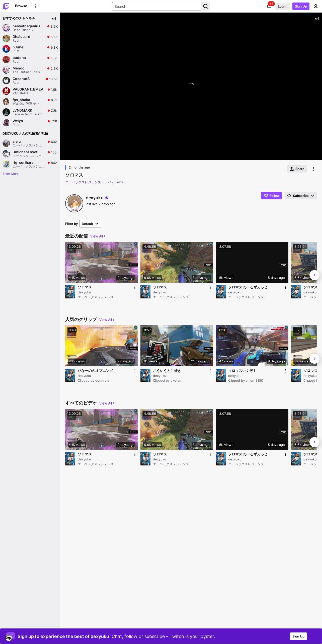The image size is (322, 644).
Task: Click fps_shaka channel avatar
Action: pos(6,102)
